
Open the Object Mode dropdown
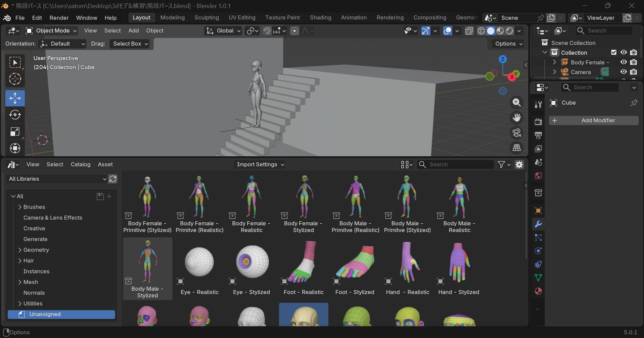(x=52, y=31)
